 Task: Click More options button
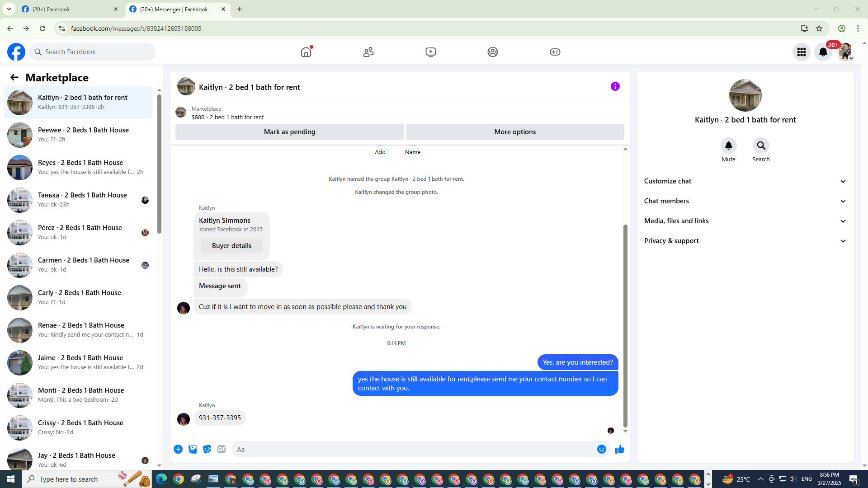[x=515, y=132]
